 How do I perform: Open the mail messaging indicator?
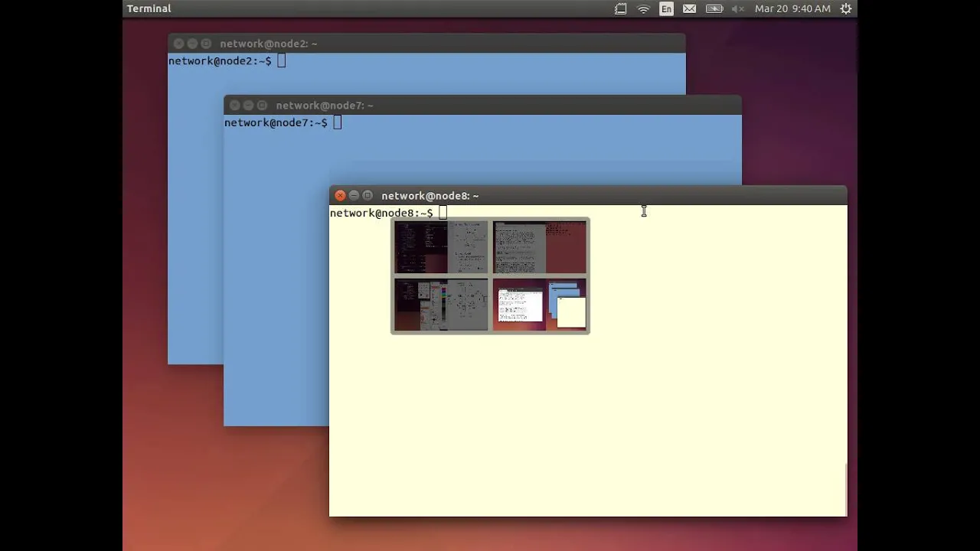(690, 8)
